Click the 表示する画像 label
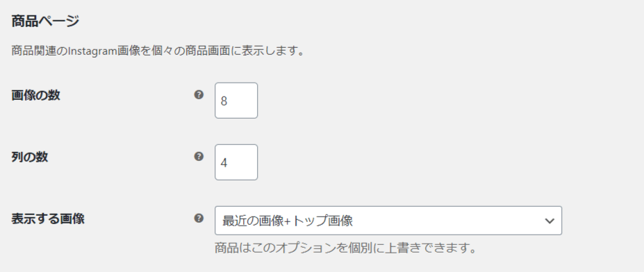The height and width of the screenshot is (272, 644). [x=48, y=219]
